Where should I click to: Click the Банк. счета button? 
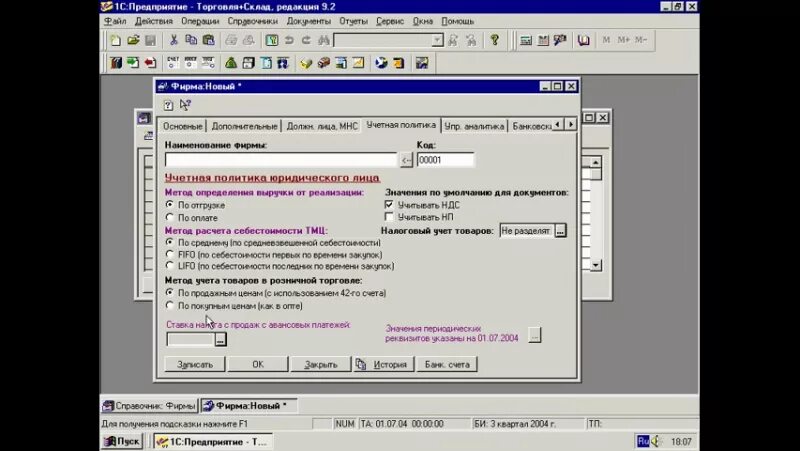(x=447, y=364)
